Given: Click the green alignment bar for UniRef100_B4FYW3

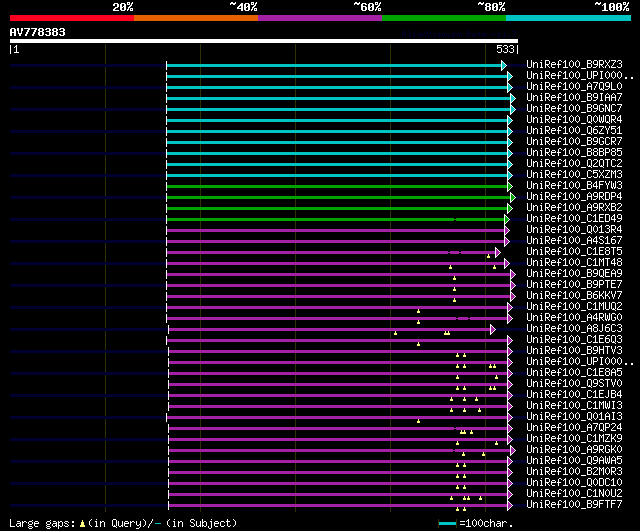Looking at the screenshot, I should 337,187.
